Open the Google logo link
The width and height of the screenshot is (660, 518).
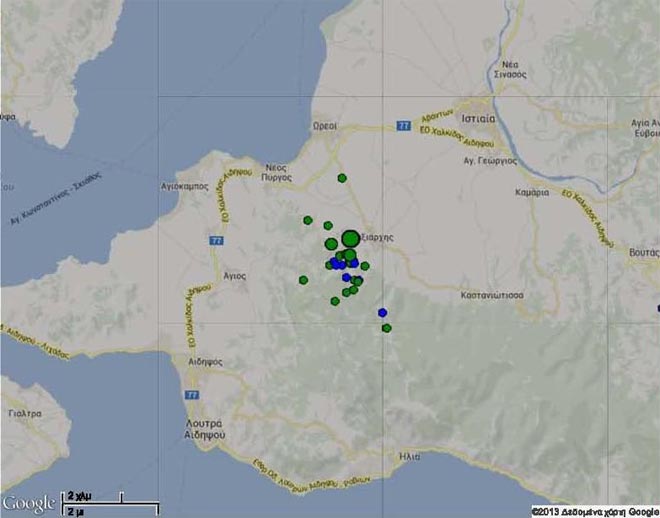click(x=28, y=502)
